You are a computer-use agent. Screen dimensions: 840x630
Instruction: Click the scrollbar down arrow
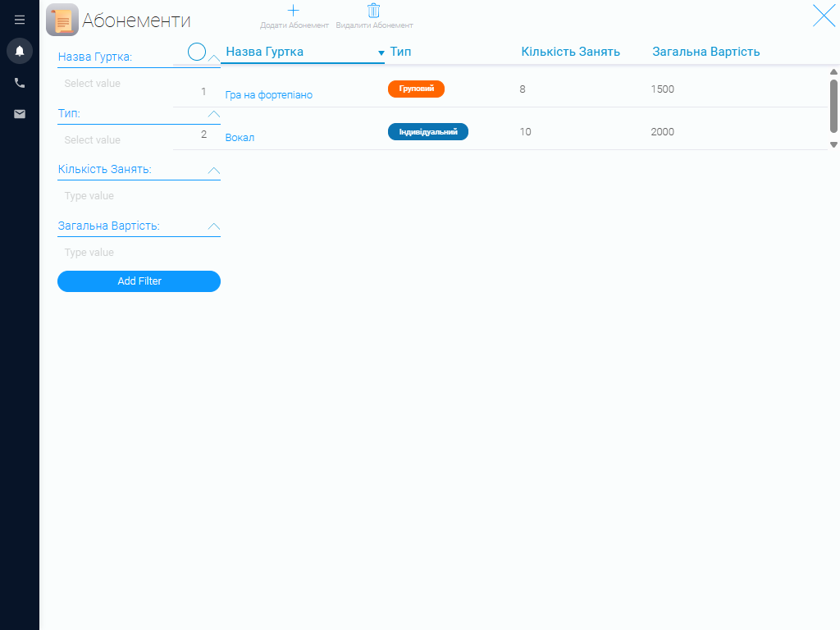point(833,144)
